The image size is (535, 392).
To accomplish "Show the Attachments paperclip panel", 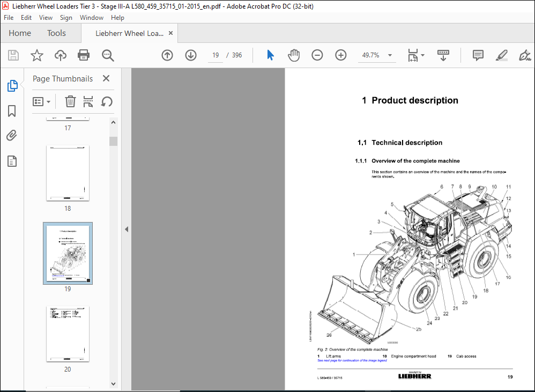I will click(x=12, y=136).
